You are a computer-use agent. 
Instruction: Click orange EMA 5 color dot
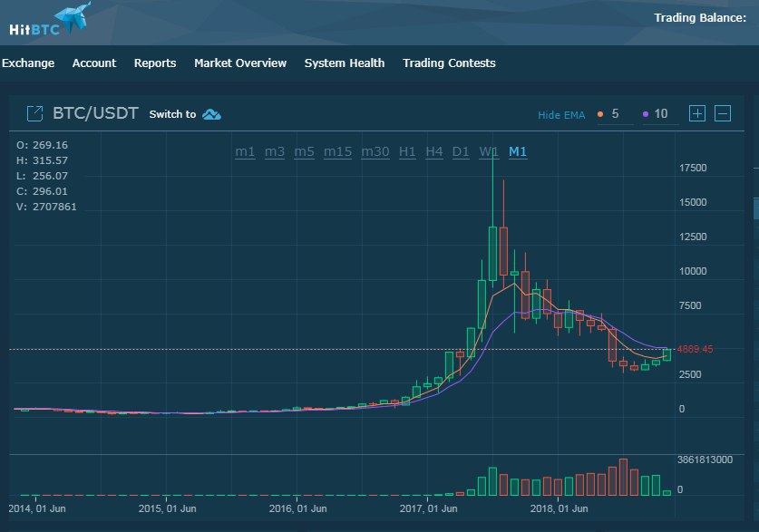click(600, 114)
